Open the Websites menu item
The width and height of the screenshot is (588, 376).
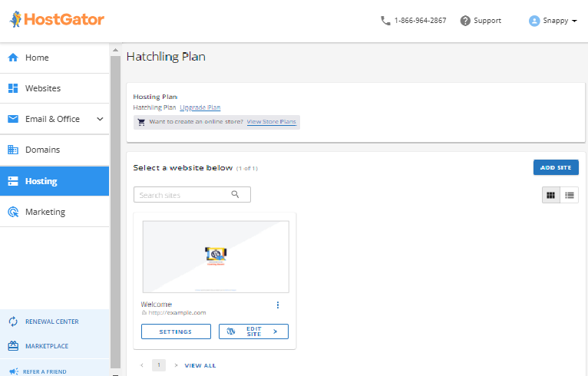pos(43,88)
